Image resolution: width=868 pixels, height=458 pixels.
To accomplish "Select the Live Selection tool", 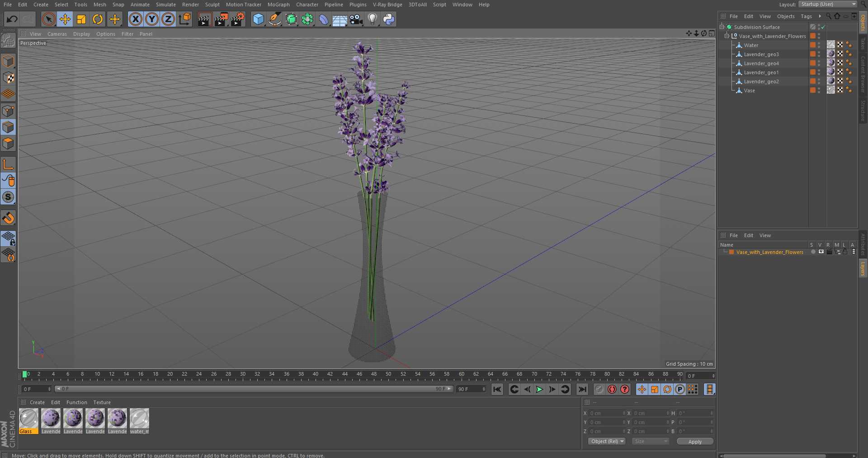I will point(48,19).
